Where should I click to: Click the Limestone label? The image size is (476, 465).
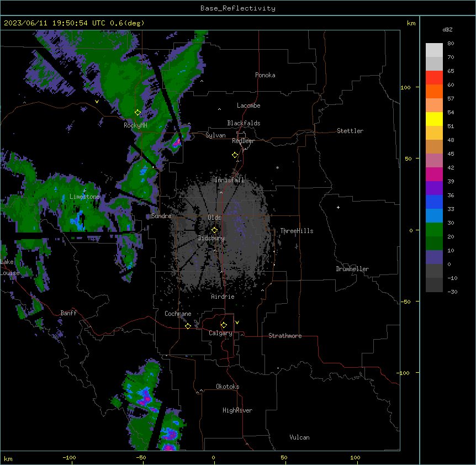tap(84, 197)
